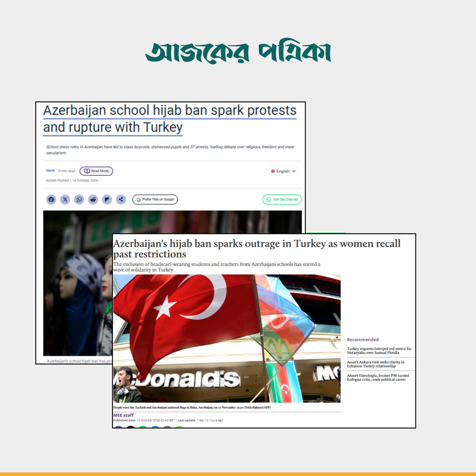
Task: Click the Join Our Channel button
Action: coord(282,199)
